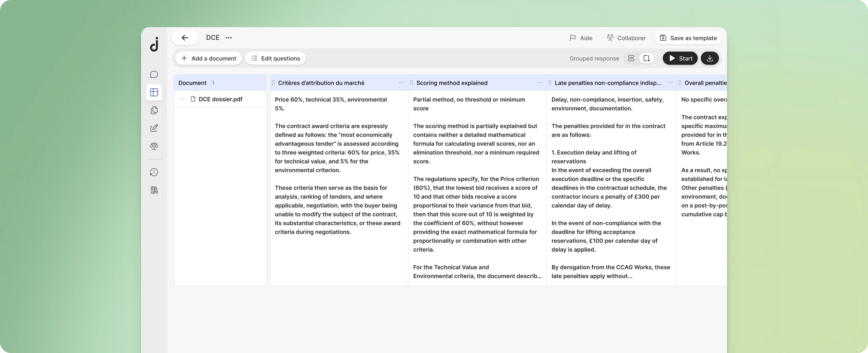Open the documents copy sidebar icon
Image resolution: width=868 pixels, height=353 pixels.
[154, 110]
